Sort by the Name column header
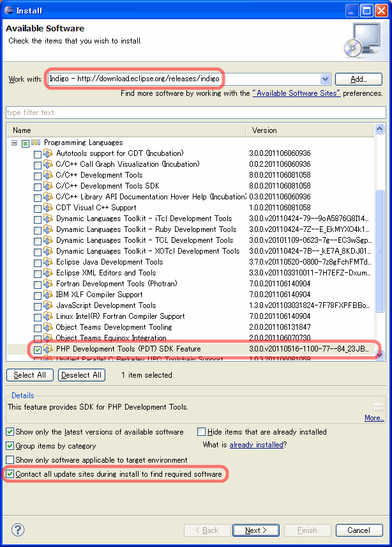The height and width of the screenshot is (547, 392). (126, 130)
